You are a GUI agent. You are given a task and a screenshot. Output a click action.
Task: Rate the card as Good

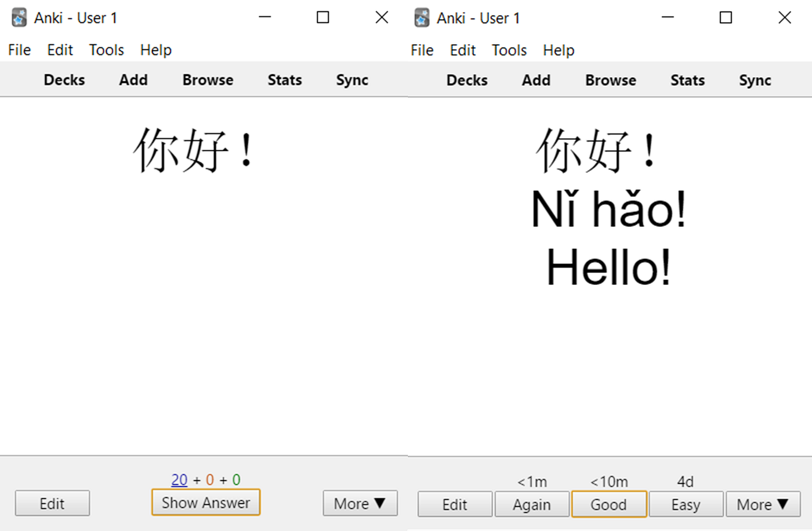point(609,504)
